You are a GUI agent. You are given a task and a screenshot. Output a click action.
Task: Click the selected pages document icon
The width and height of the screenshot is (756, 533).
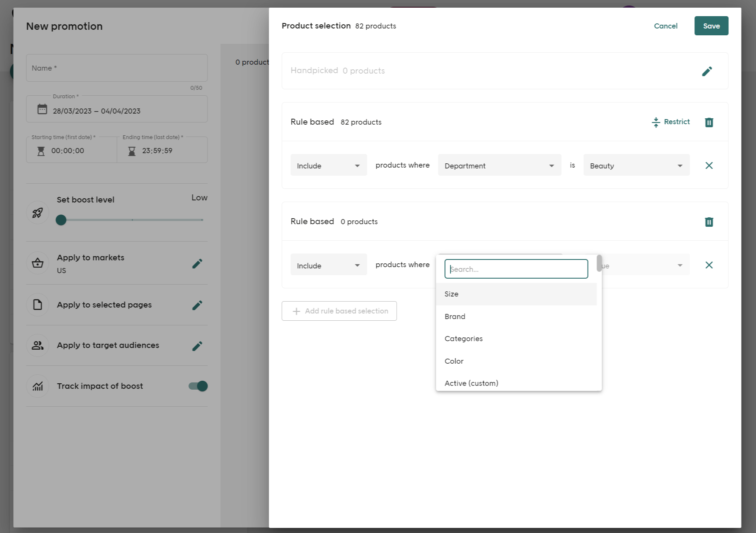[37, 305]
